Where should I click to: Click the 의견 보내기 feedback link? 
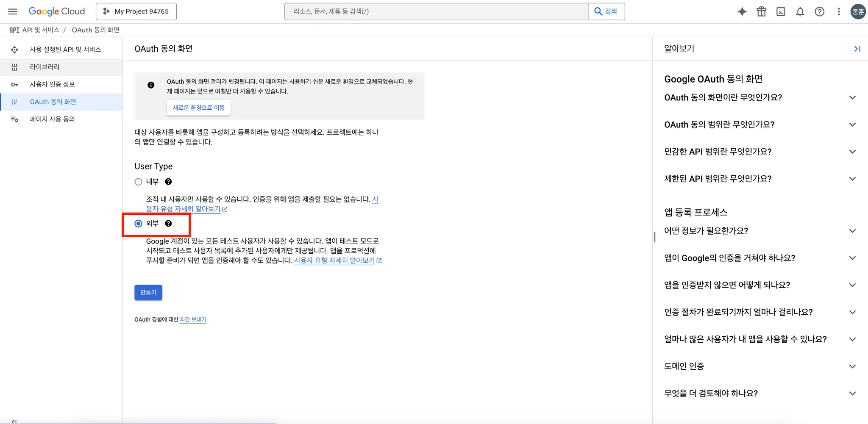pyautogui.click(x=193, y=319)
